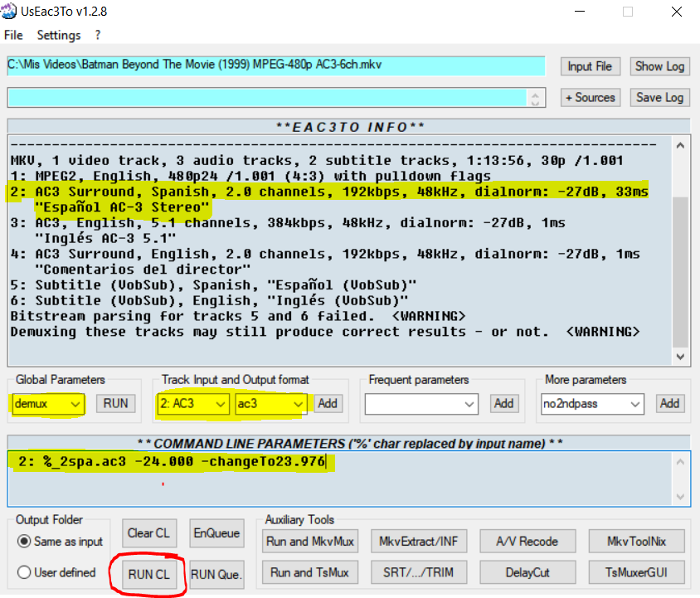Open the Settings menu

point(59,35)
